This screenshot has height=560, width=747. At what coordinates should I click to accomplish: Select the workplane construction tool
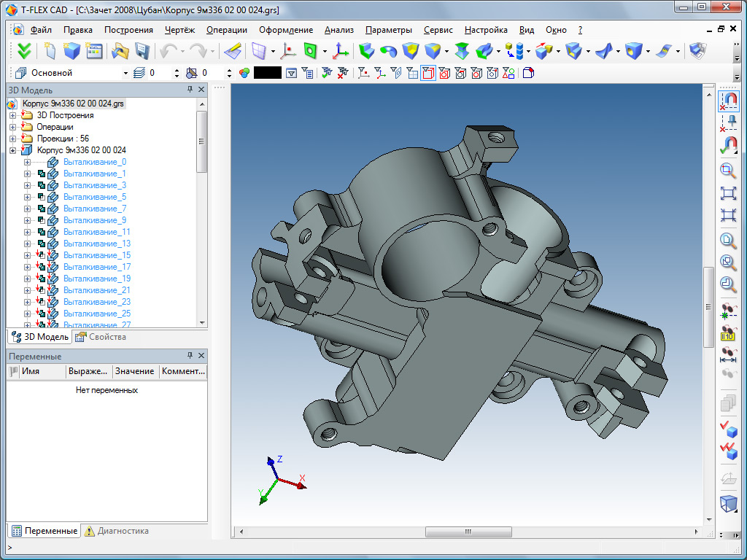tap(260, 50)
